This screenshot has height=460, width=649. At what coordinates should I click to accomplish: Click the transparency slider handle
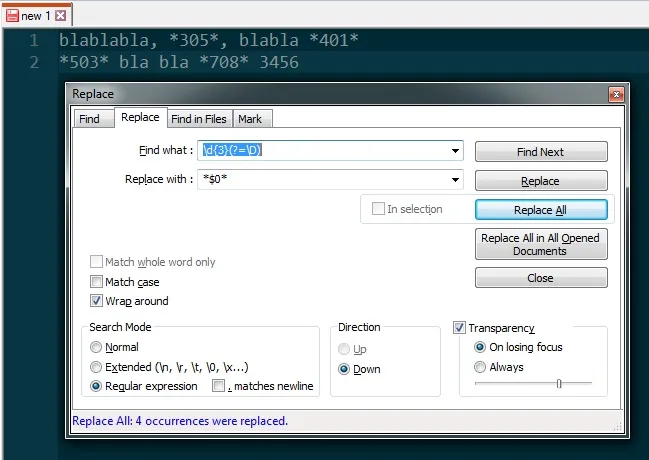click(x=559, y=384)
